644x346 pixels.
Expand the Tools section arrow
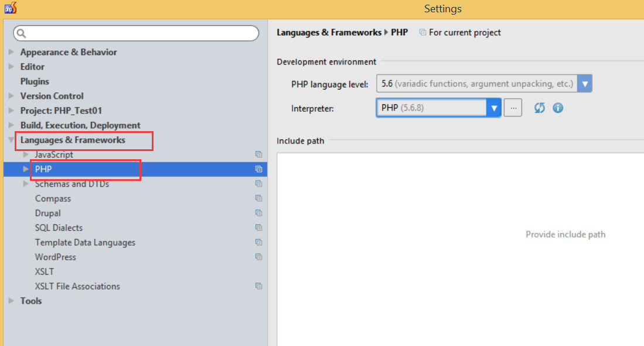pyautogui.click(x=12, y=301)
